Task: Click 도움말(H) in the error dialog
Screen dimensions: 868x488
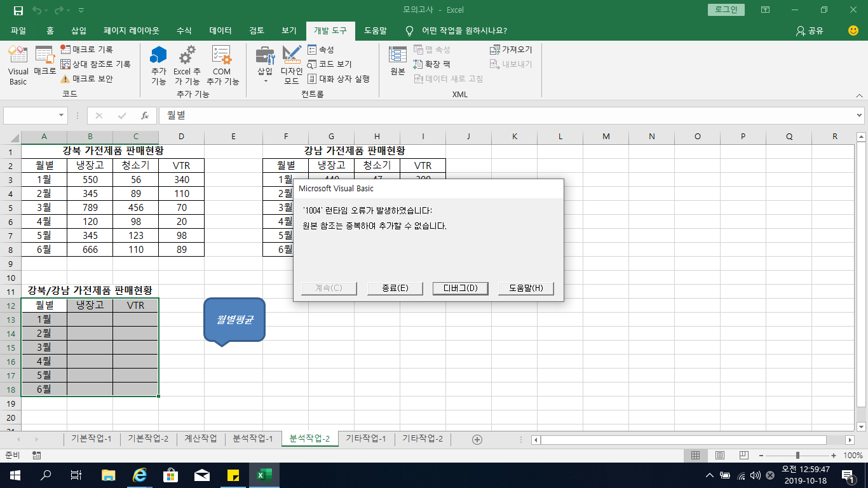Action: click(x=526, y=288)
